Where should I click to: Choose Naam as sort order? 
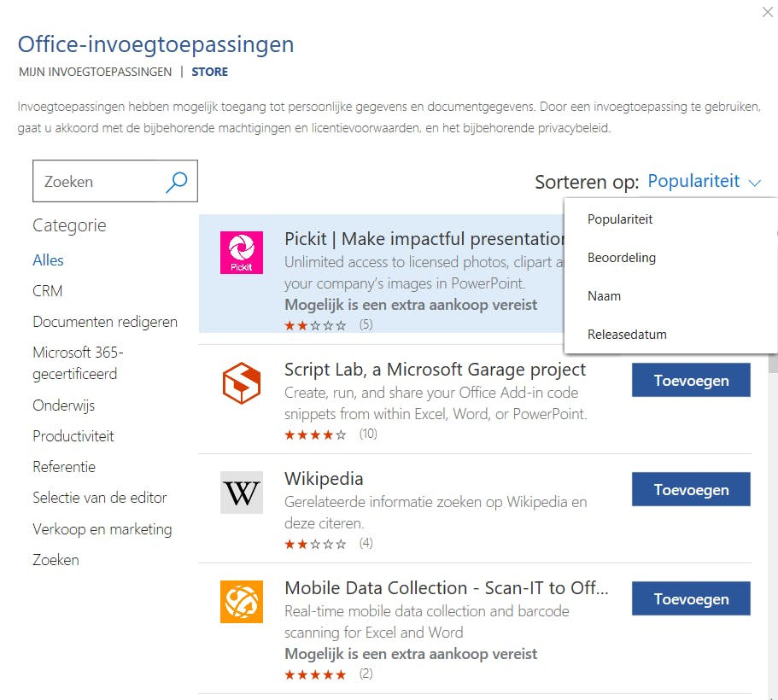click(x=604, y=295)
